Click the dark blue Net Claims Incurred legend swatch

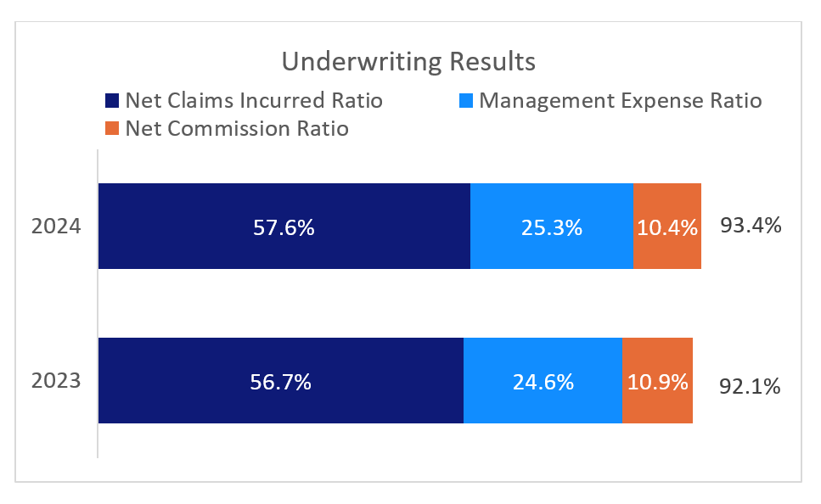tap(111, 101)
